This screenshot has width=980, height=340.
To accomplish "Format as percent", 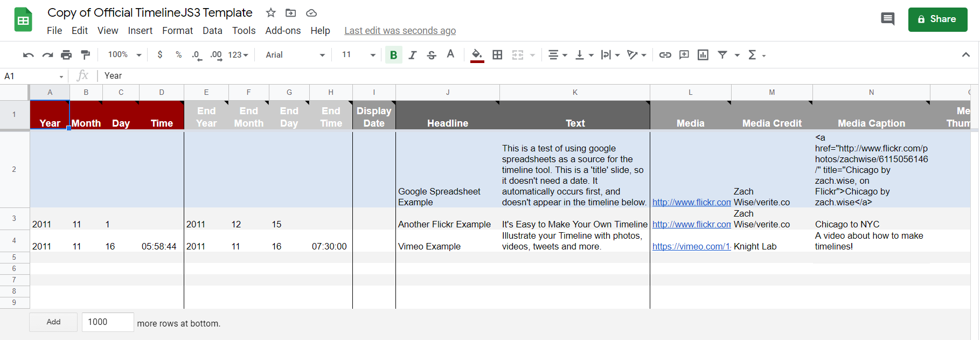I will point(178,55).
